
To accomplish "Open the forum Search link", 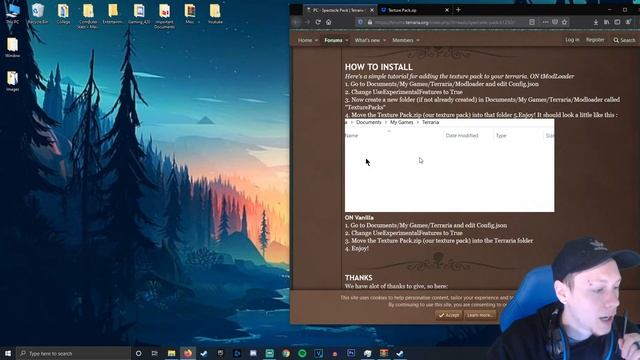I will pyautogui.click(x=624, y=40).
